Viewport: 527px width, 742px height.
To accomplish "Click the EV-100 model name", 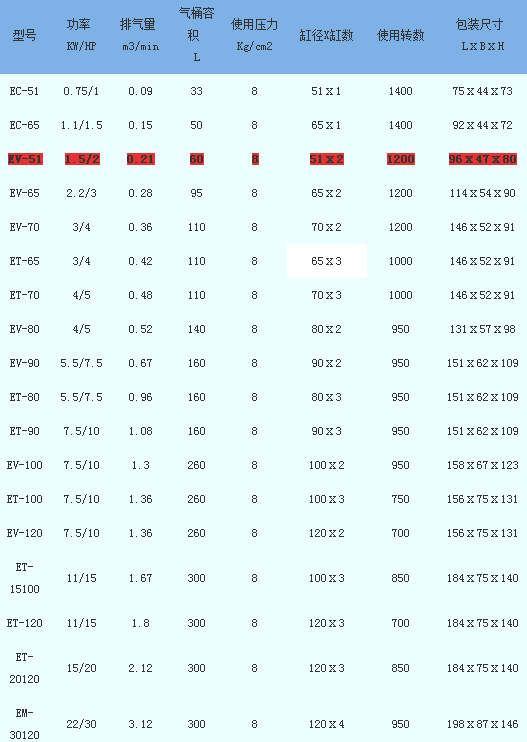I will (24, 465).
